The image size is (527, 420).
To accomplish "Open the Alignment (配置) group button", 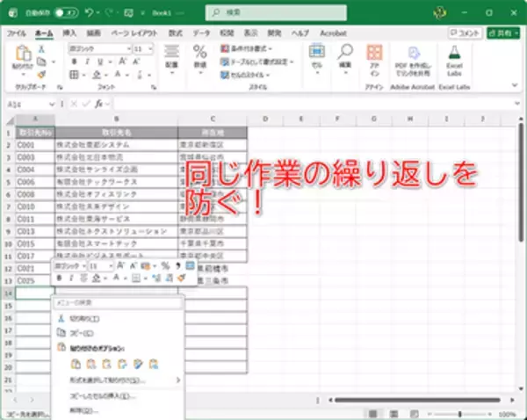I will click(x=171, y=59).
